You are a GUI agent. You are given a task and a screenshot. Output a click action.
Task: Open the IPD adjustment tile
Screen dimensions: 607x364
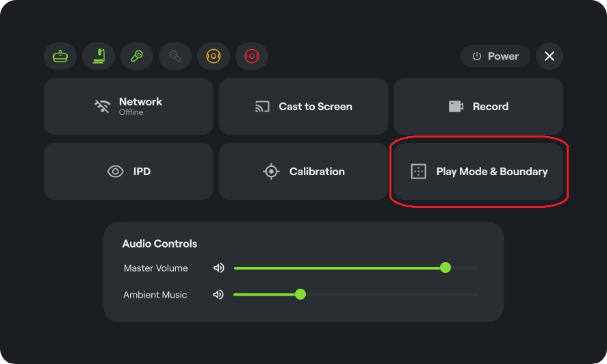129,172
